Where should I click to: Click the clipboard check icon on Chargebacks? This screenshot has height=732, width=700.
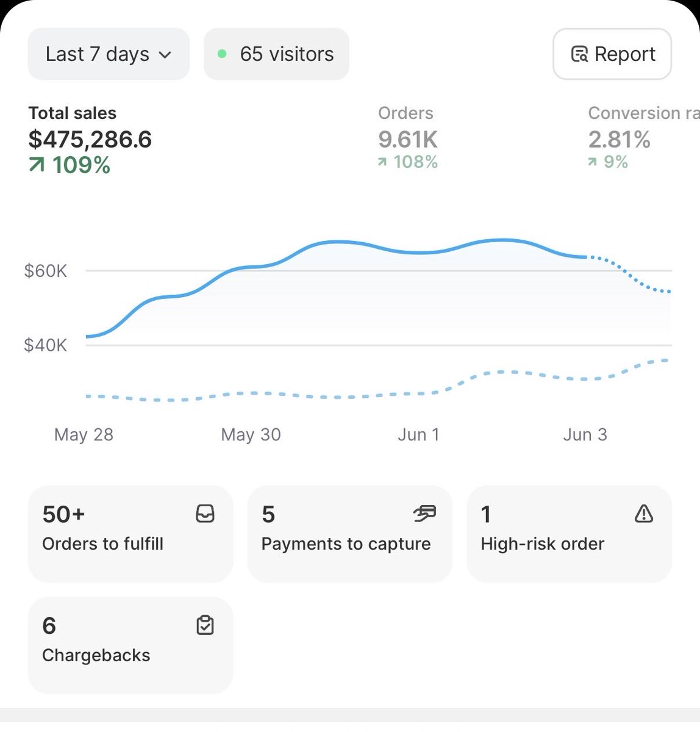click(x=205, y=625)
